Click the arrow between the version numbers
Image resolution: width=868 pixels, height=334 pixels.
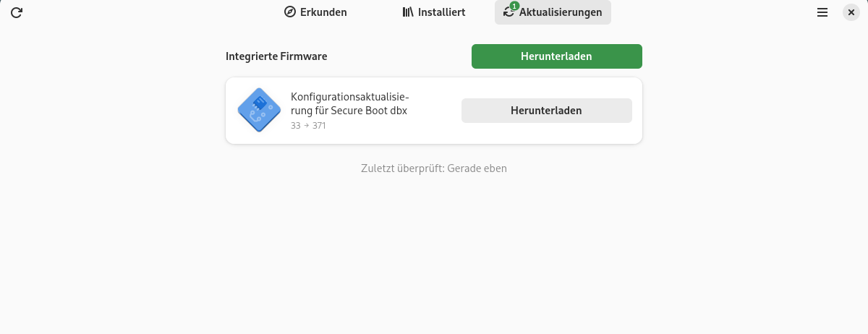(306, 126)
